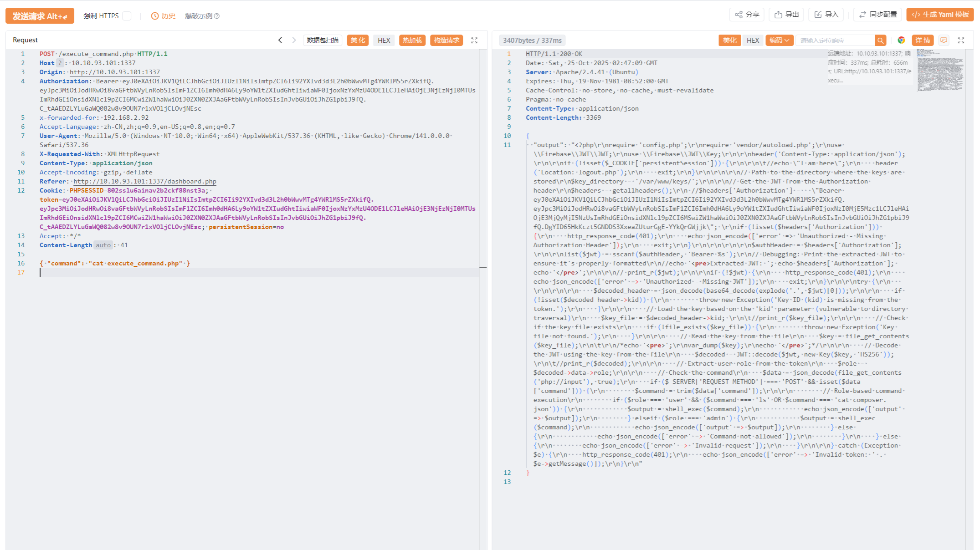This screenshot has height=550, width=980.
Task: Toggle the 强制 HTTPS checkbox
Action: pos(127,16)
